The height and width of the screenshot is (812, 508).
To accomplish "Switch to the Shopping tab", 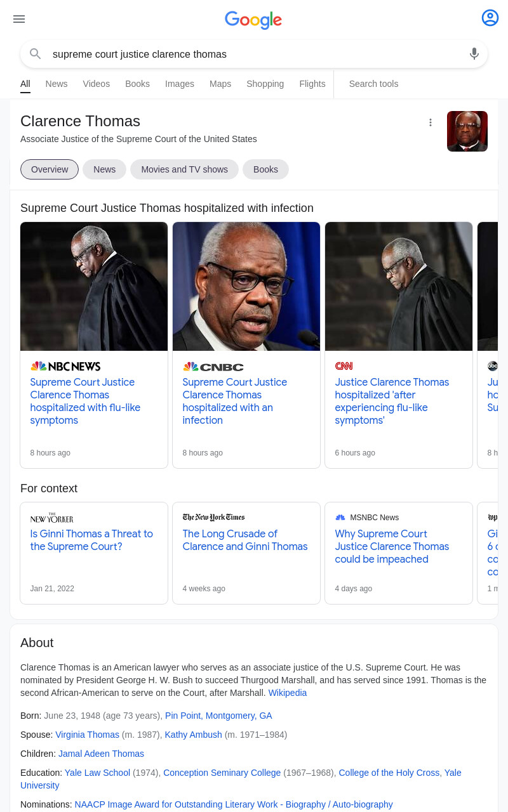I will coord(265,84).
